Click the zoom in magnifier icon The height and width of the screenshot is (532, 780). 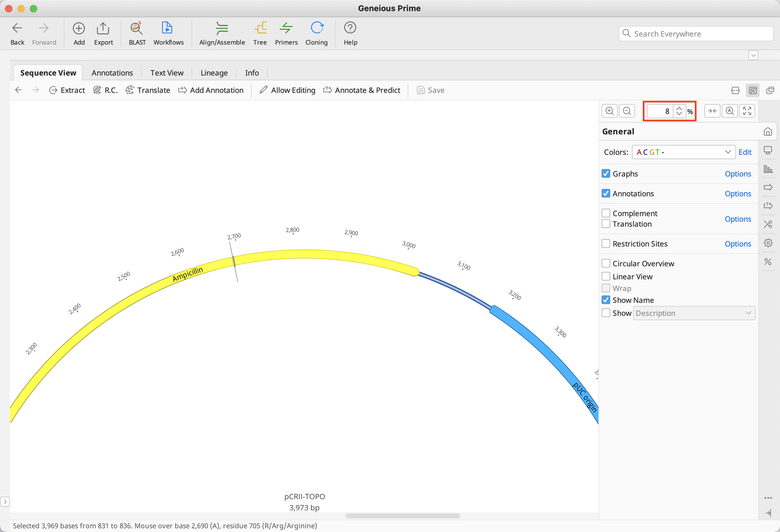(610, 111)
